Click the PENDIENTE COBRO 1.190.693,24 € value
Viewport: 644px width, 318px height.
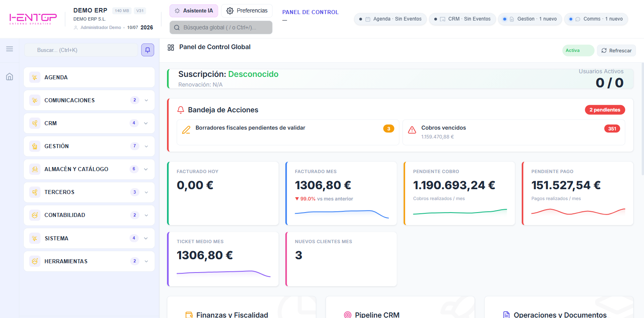pos(454,185)
